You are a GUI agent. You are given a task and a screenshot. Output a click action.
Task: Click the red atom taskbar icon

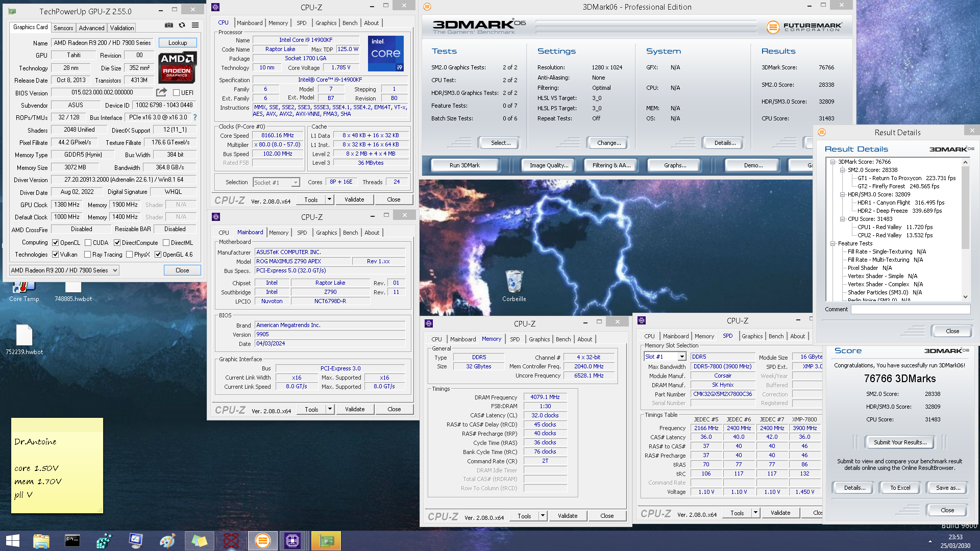(x=231, y=541)
